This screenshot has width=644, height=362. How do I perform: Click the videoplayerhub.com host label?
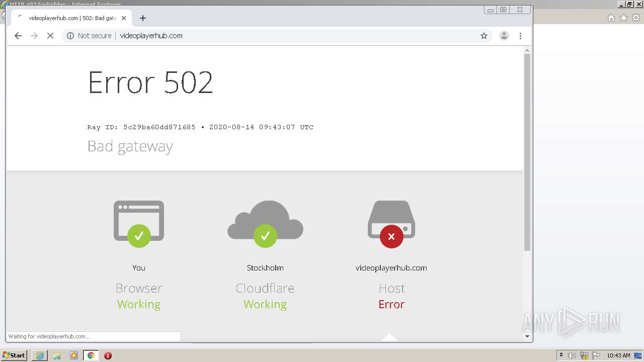tap(391, 268)
